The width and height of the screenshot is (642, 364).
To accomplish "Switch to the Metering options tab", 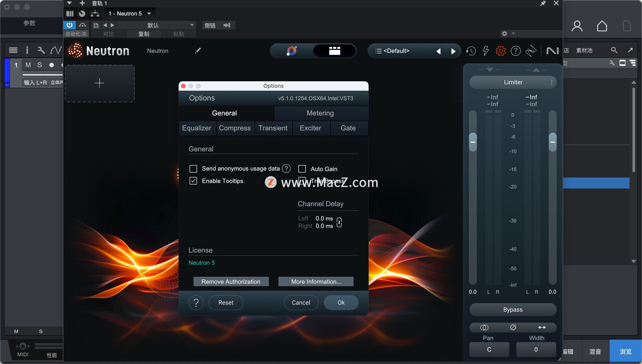I will tap(320, 113).
